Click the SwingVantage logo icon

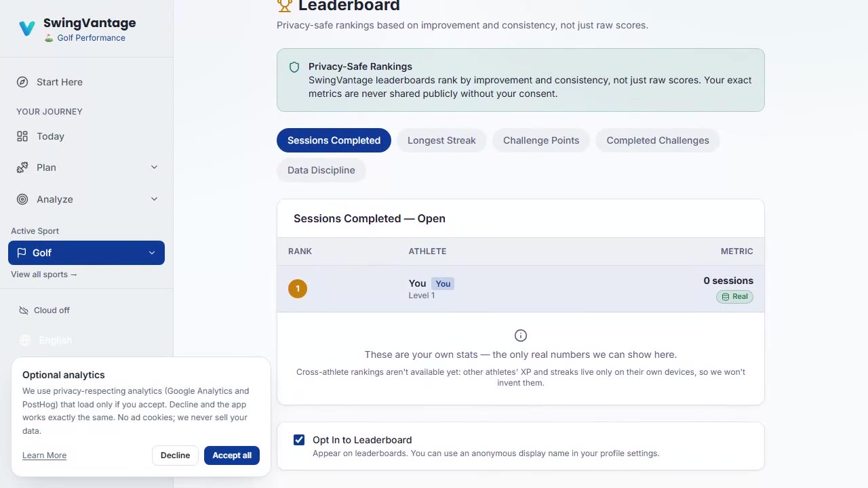pos(27,28)
